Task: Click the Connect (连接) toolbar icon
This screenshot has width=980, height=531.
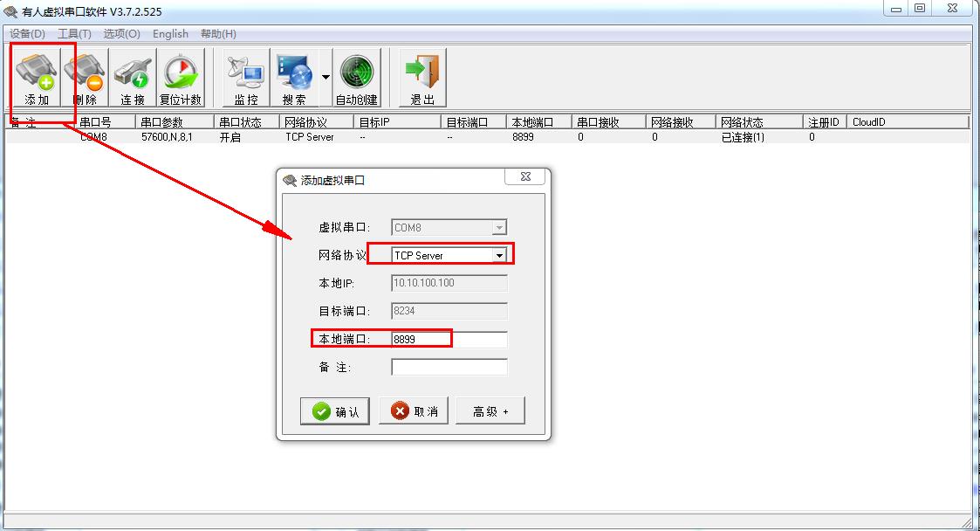Action: (133, 78)
